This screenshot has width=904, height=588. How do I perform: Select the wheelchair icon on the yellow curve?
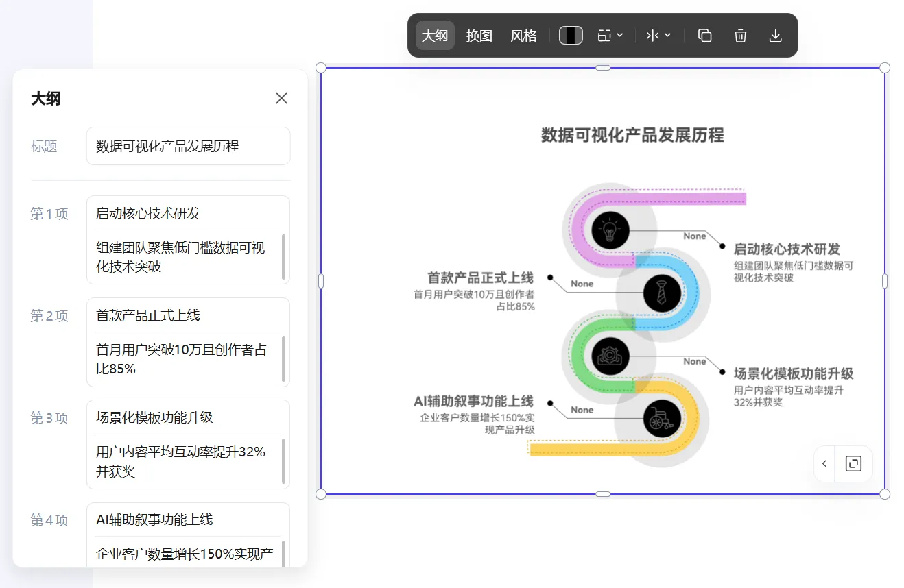pyautogui.click(x=662, y=418)
